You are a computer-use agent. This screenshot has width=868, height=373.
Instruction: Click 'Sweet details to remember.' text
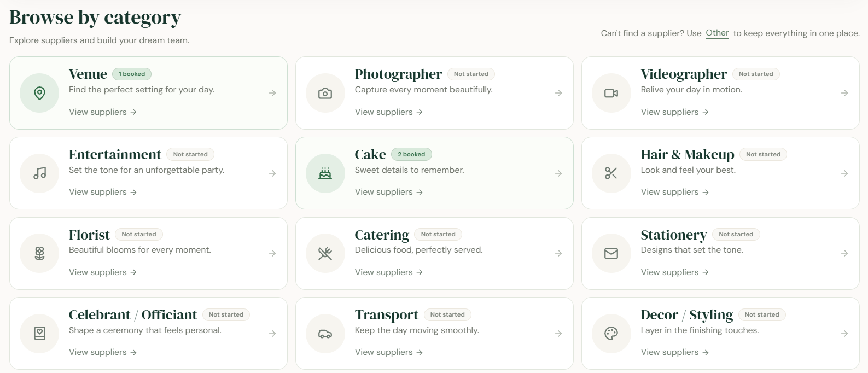pyautogui.click(x=410, y=170)
